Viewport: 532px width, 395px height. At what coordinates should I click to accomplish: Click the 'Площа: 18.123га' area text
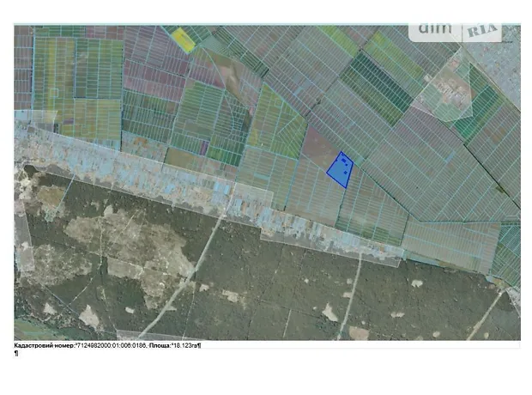173,345
